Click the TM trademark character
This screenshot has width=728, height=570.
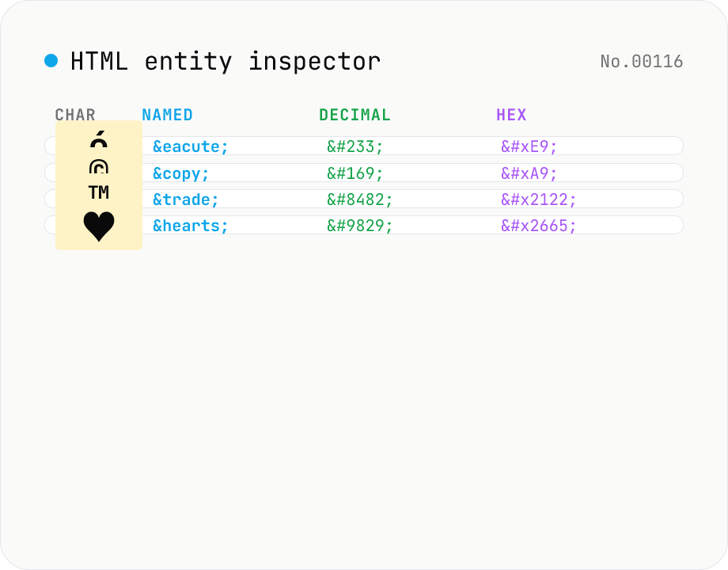[99, 192]
